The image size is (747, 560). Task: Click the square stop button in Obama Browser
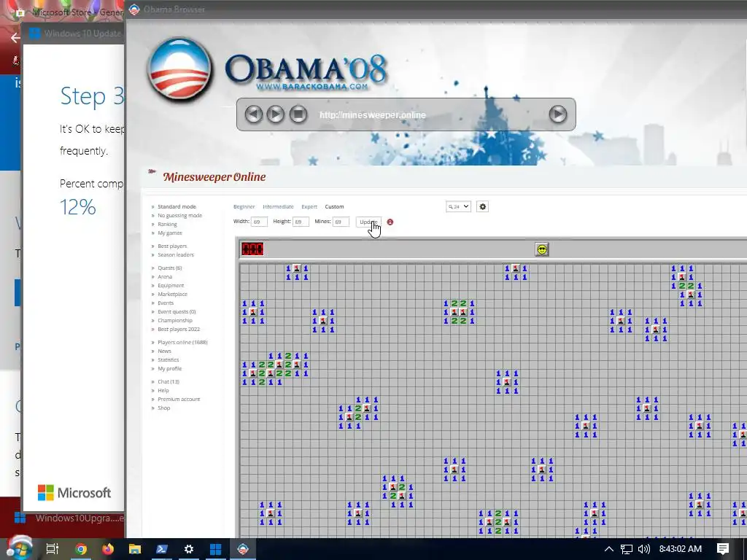[298, 114]
